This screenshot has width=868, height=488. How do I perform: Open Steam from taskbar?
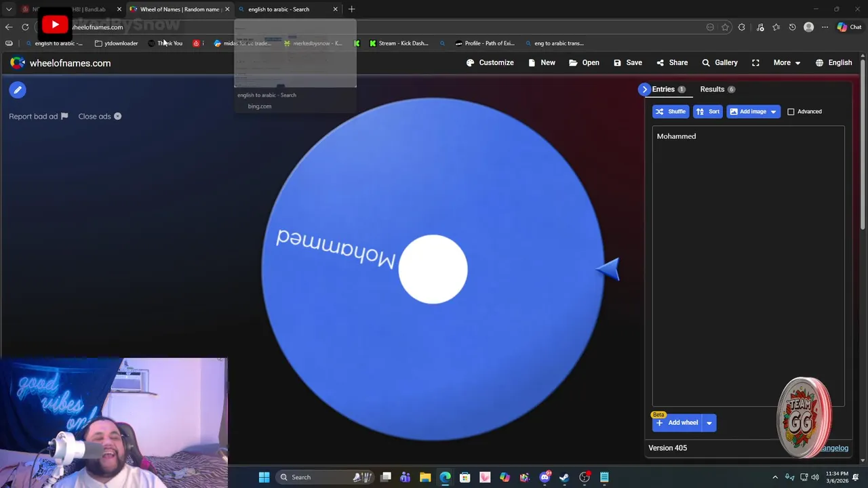[564, 477]
